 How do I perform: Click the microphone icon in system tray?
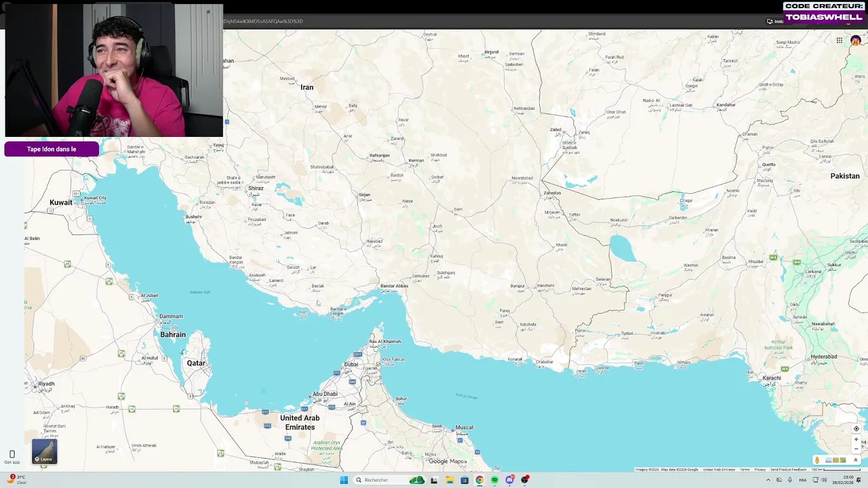coord(790,480)
